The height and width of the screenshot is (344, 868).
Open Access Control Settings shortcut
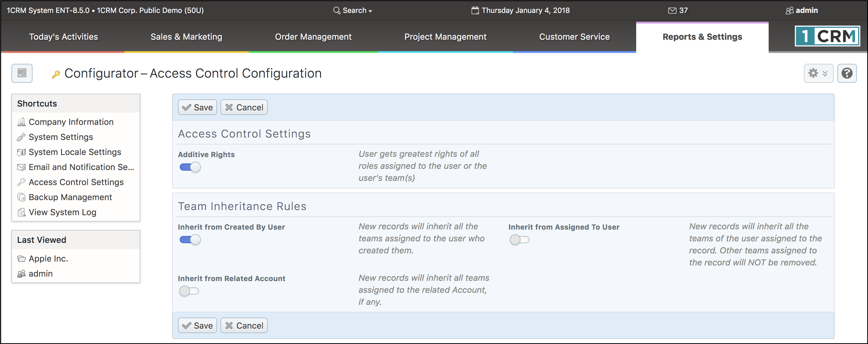pos(70,182)
